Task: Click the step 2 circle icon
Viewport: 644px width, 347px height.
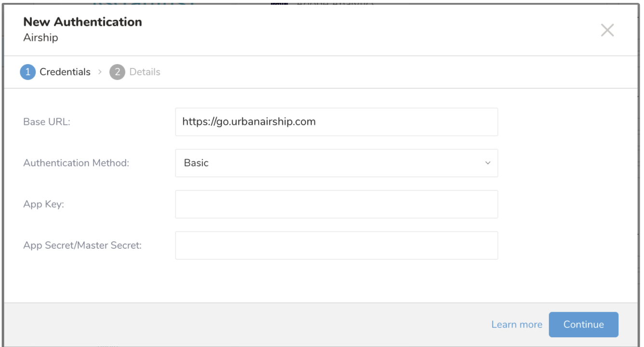Action: pos(117,72)
